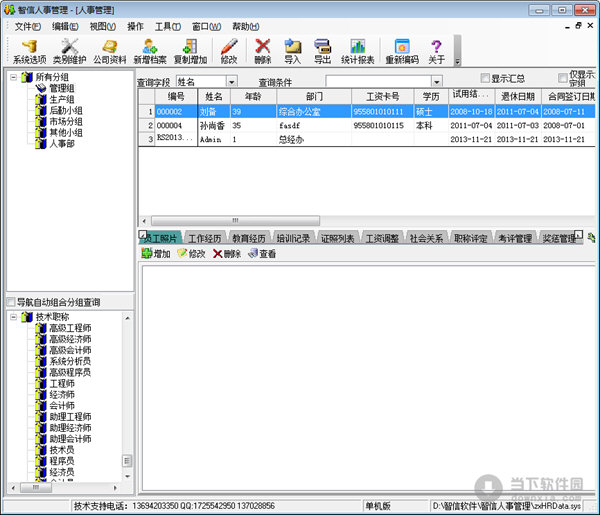Click tab strip left scroll arrow
This screenshot has height=515, width=600.
pyautogui.click(x=142, y=234)
